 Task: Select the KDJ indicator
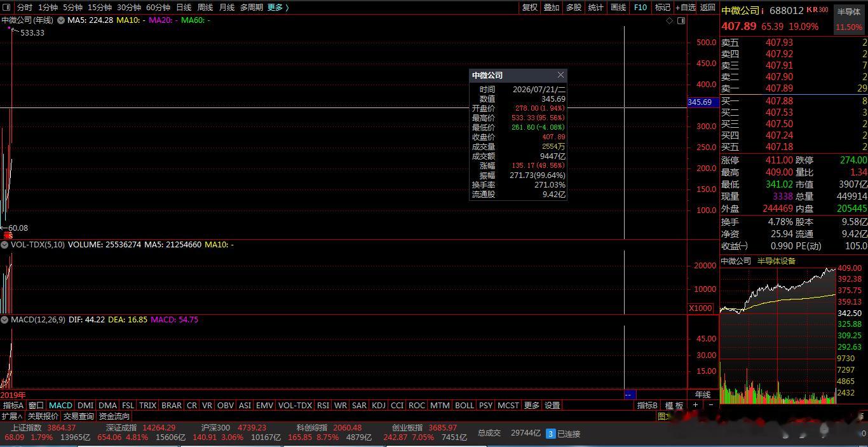[x=379, y=405]
